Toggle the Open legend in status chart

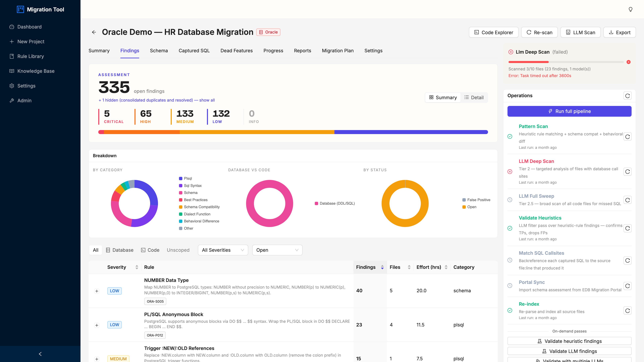coord(469,207)
